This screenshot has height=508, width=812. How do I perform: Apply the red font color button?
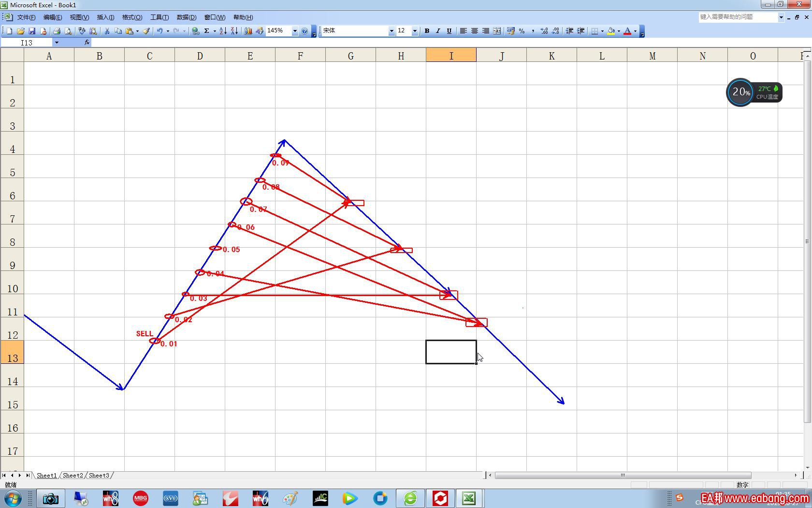(x=627, y=31)
